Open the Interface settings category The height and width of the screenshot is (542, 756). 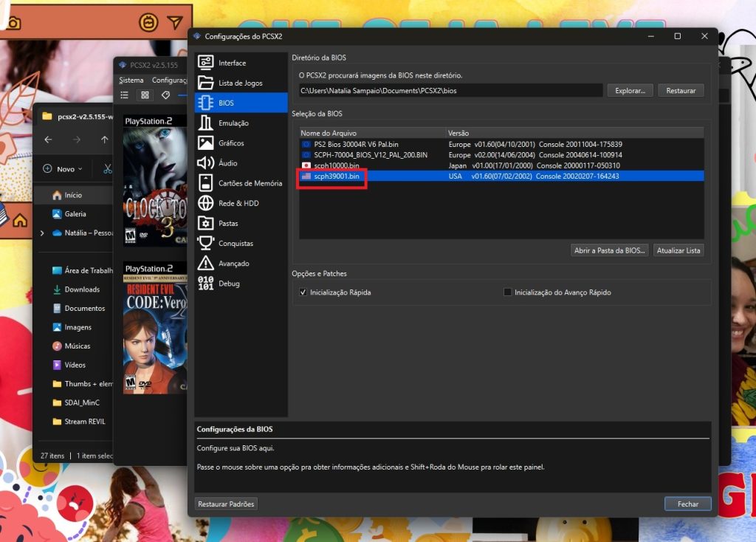tap(232, 63)
